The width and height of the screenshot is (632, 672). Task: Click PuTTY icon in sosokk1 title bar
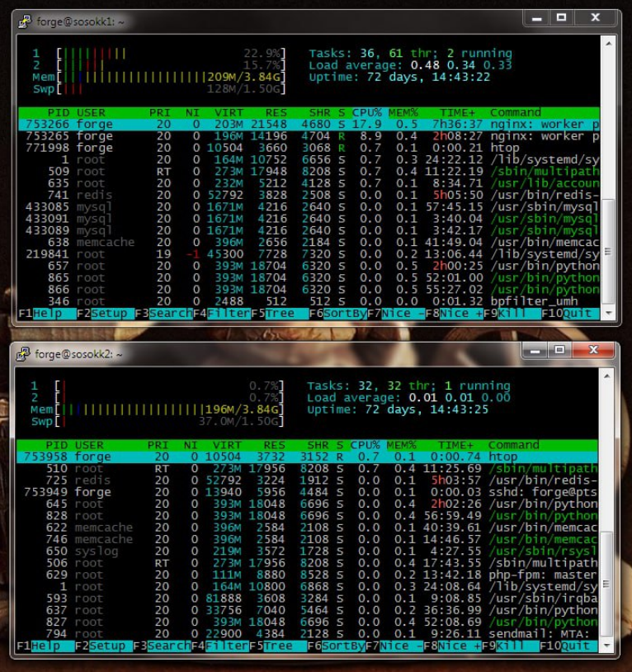(26, 21)
